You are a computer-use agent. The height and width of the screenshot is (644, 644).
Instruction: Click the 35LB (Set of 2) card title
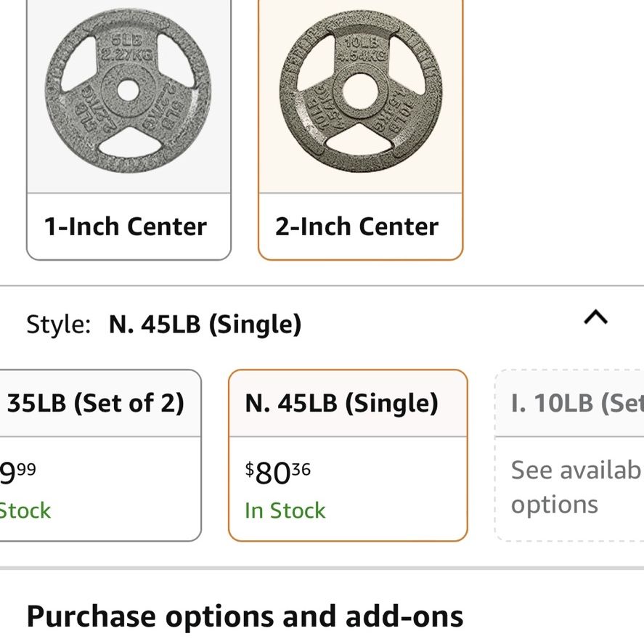(95, 403)
